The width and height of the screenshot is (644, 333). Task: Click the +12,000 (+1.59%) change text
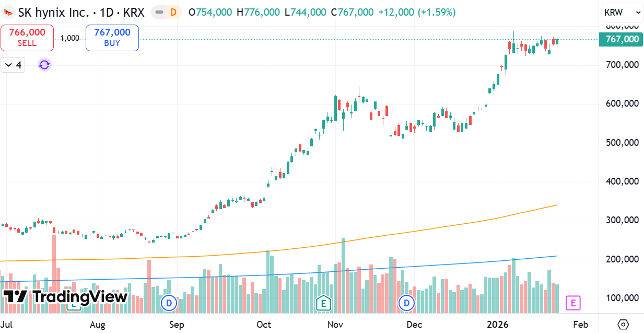click(417, 12)
